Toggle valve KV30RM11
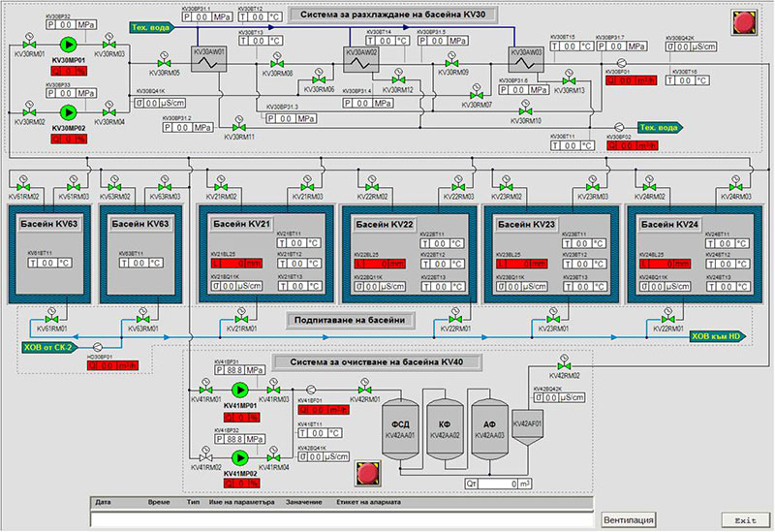This screenshot has width=775, height=532. click(x=238, y=128)
